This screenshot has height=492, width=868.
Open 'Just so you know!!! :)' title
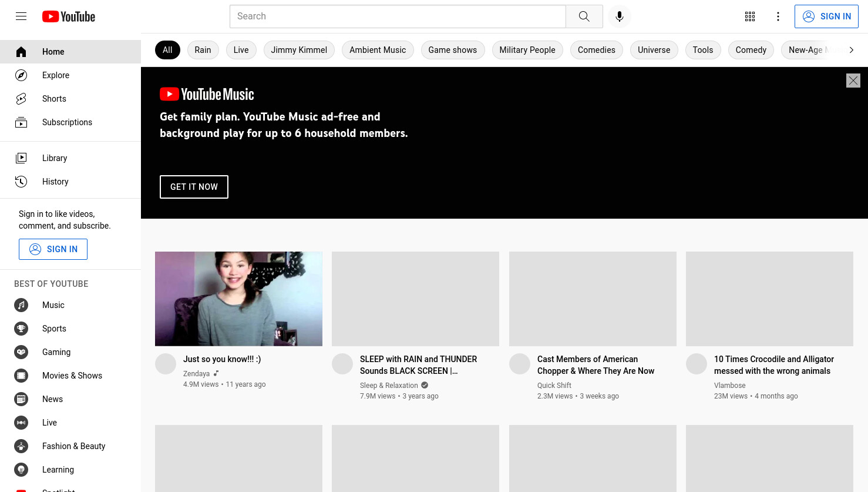coord(222,359)
